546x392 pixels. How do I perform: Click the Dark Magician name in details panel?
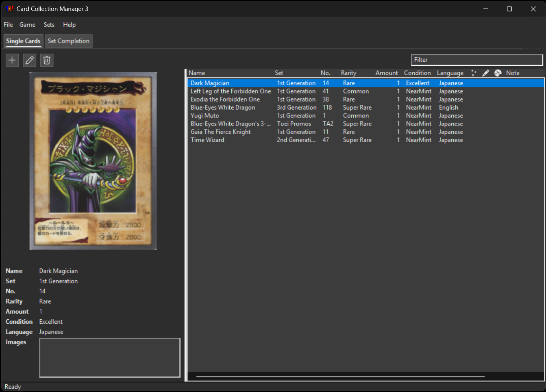tap(59, 271)
